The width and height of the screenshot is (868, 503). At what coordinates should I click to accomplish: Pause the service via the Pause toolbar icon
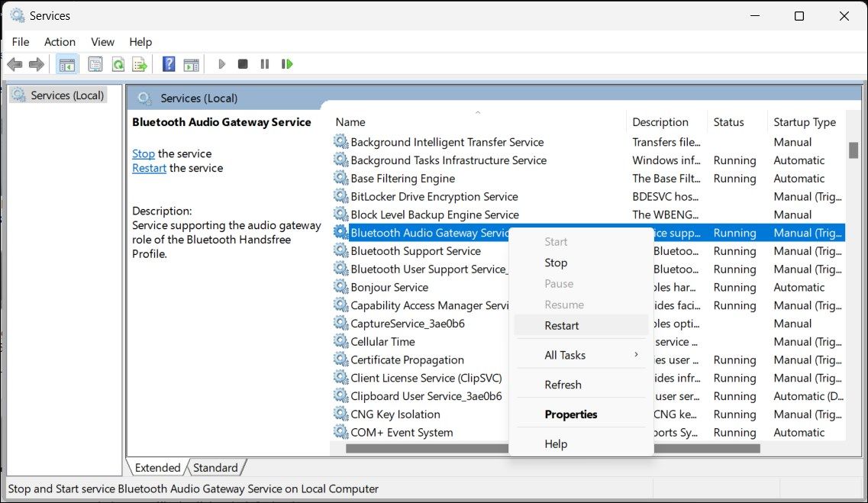pos(263,64)
